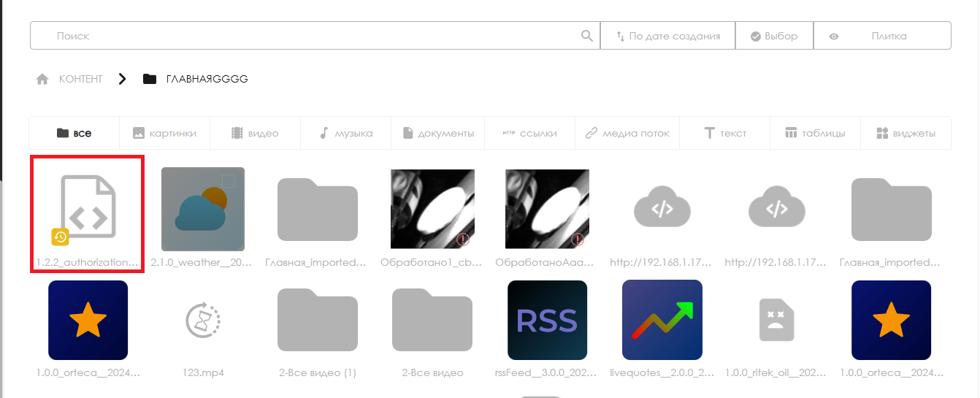Open the 123.mp4 processing video item
Viewport: 980px width, 398px height.
(202, 320)
